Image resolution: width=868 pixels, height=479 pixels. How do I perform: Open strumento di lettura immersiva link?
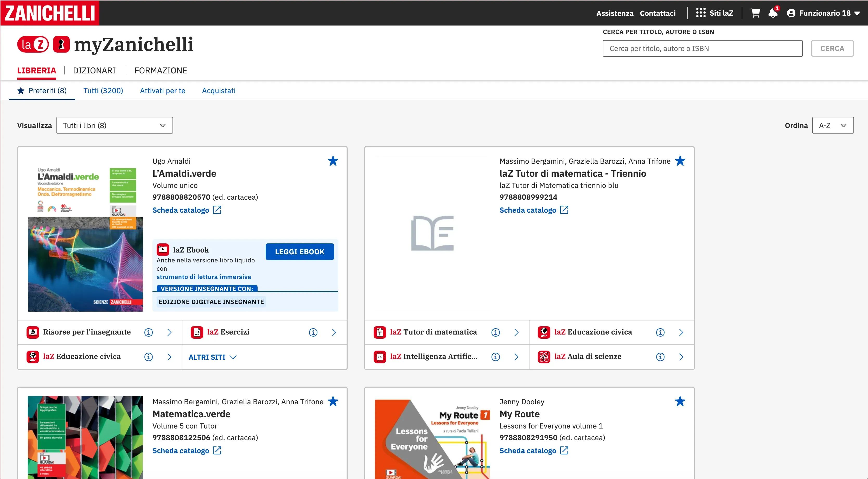pyautogui.click(x=203, y=277)
